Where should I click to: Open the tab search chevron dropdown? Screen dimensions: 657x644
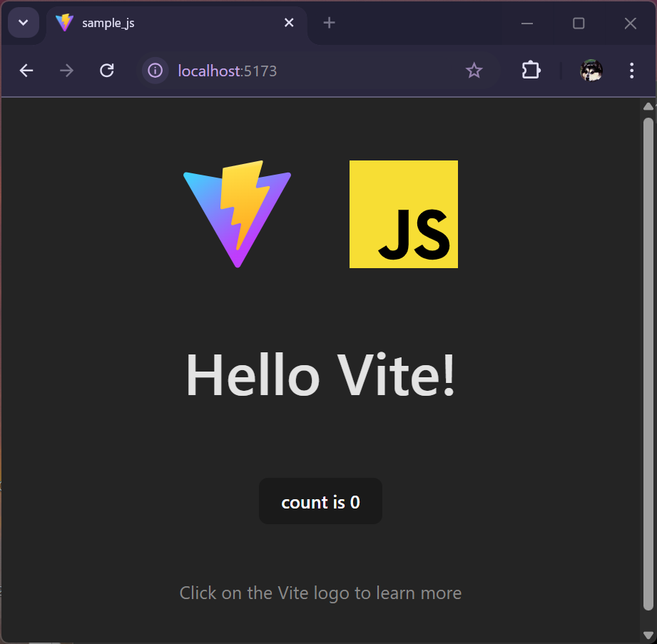coord(23,23)
